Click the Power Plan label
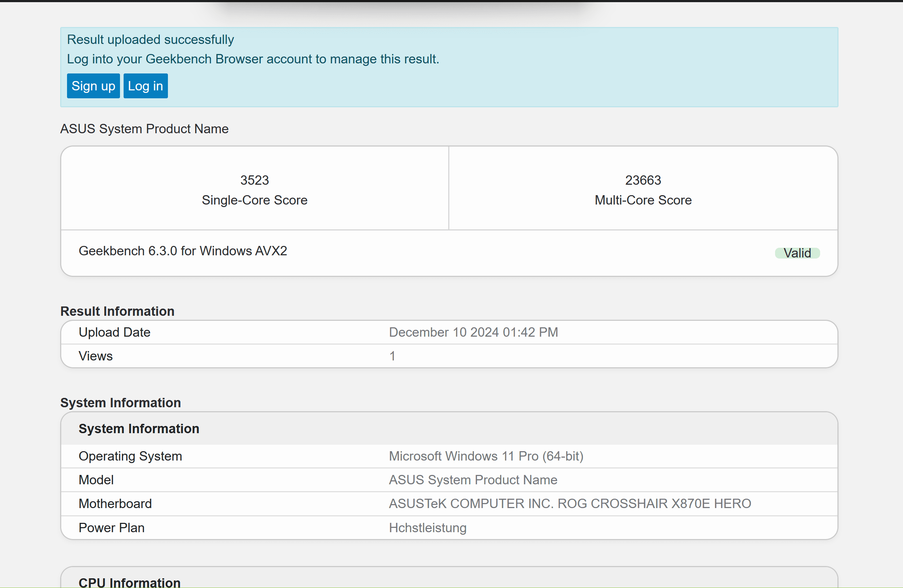This screenshot has height=588, width=903. pos(112,528)
